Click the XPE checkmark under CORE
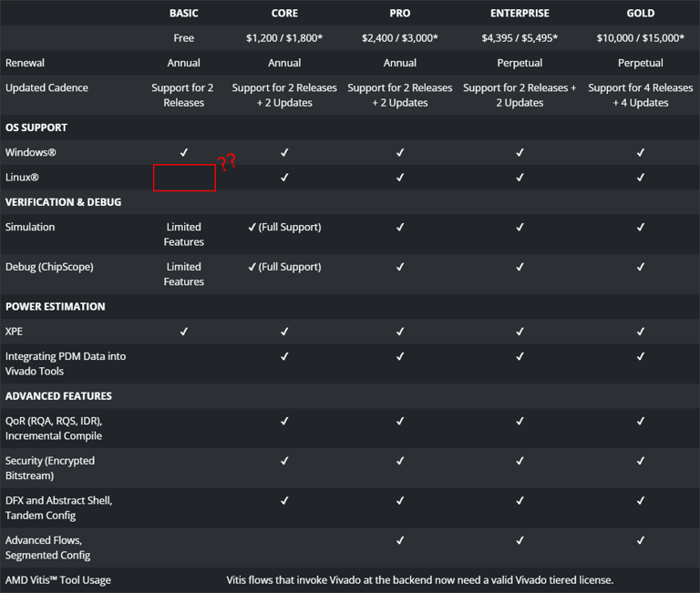The height and width of the screenshot is (593, 700). coord(284,332)
